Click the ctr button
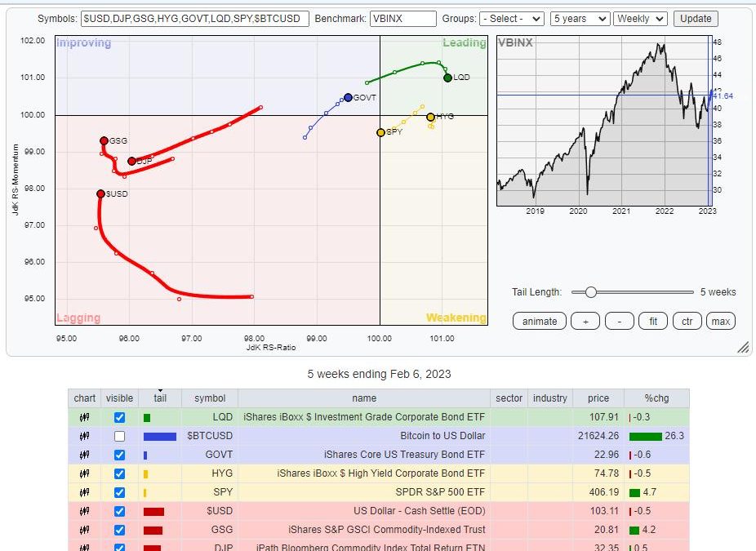756x551 pixels. point(687,321)
